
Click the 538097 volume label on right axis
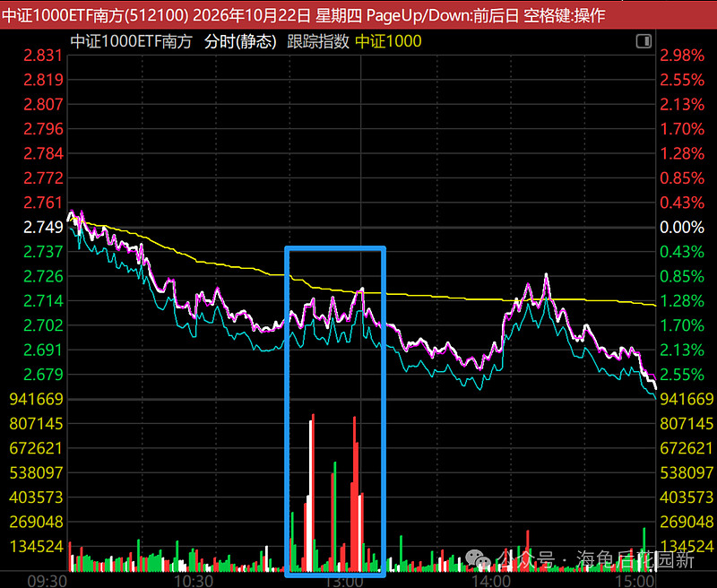coord(687,472)
